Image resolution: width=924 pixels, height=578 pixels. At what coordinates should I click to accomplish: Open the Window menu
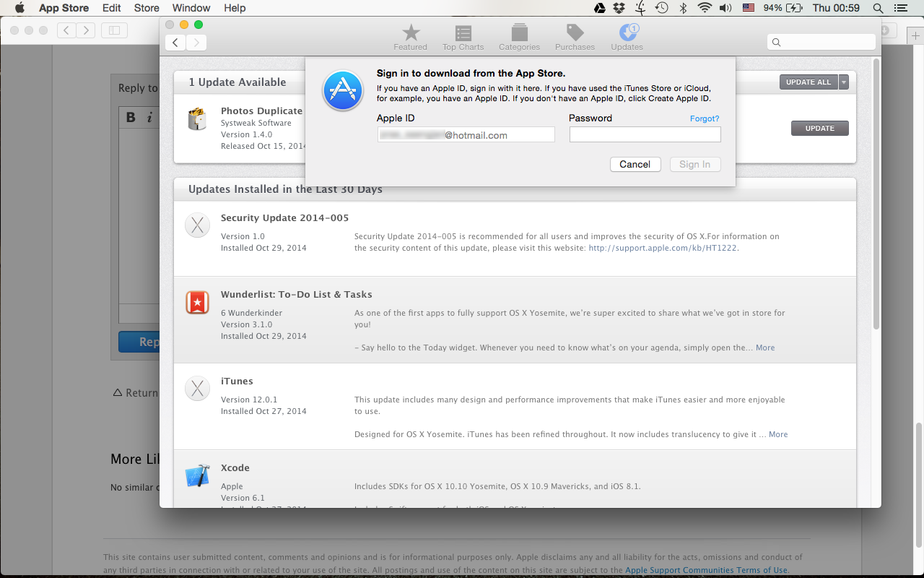click(191, 8)
